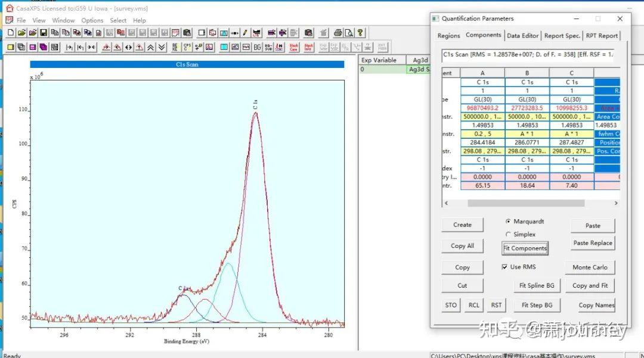Open help via yellow question mark icon
Image resolution: width=644 pixels, height=358 pixels.
pos(360,33)
